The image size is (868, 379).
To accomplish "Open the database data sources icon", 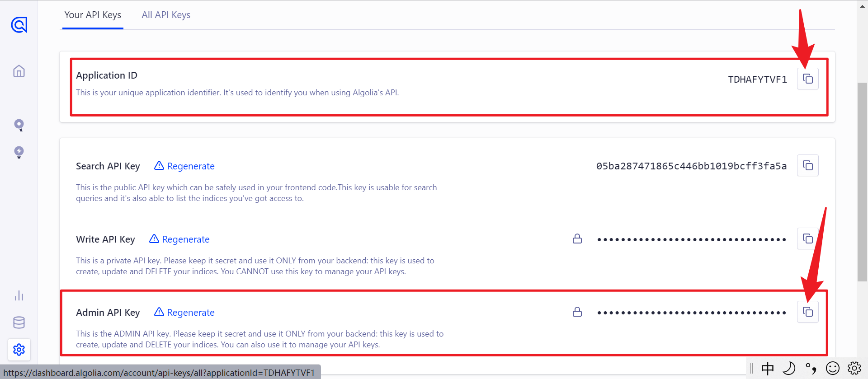I will pyautogui.click(x=19, y=323).
